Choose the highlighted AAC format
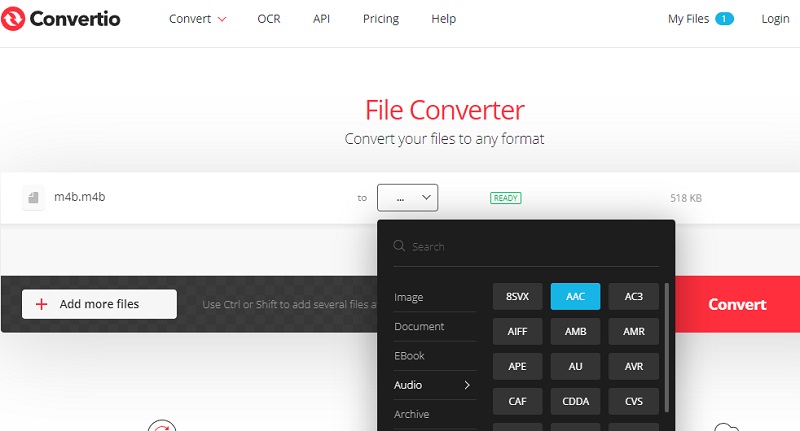The image size is (800, 431). [576, 296]
